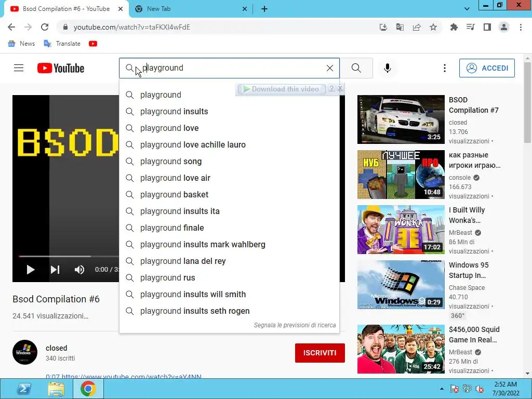Open YouTube settings three-dot menu
This screenshot has height=399, width=532.
click(445, 68)
